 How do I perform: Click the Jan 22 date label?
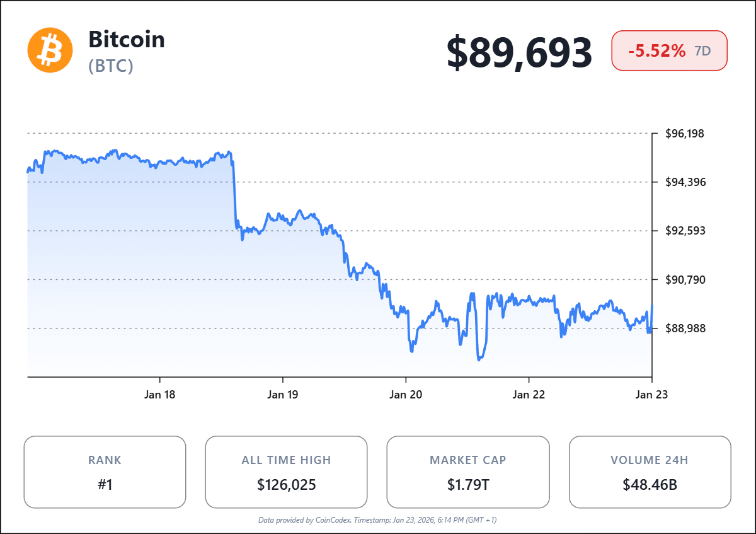coord(529,395)
